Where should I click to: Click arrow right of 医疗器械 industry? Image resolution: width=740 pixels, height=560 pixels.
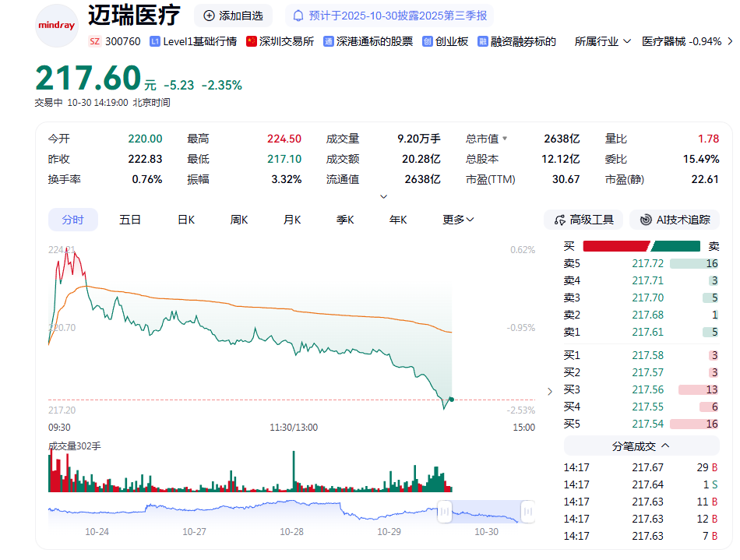[x=730, y=41]
